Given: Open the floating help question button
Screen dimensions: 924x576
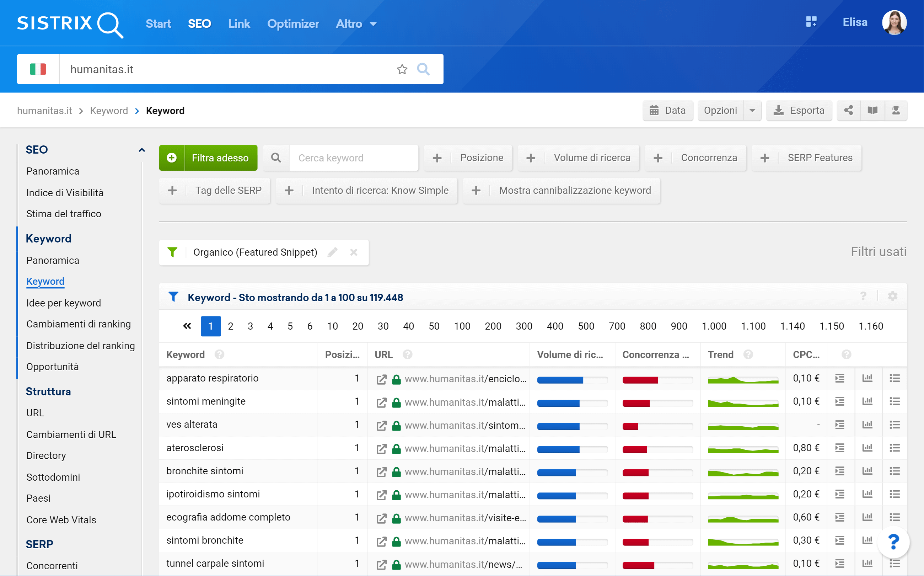Looking at the screenshot, I should coord(893,542).
